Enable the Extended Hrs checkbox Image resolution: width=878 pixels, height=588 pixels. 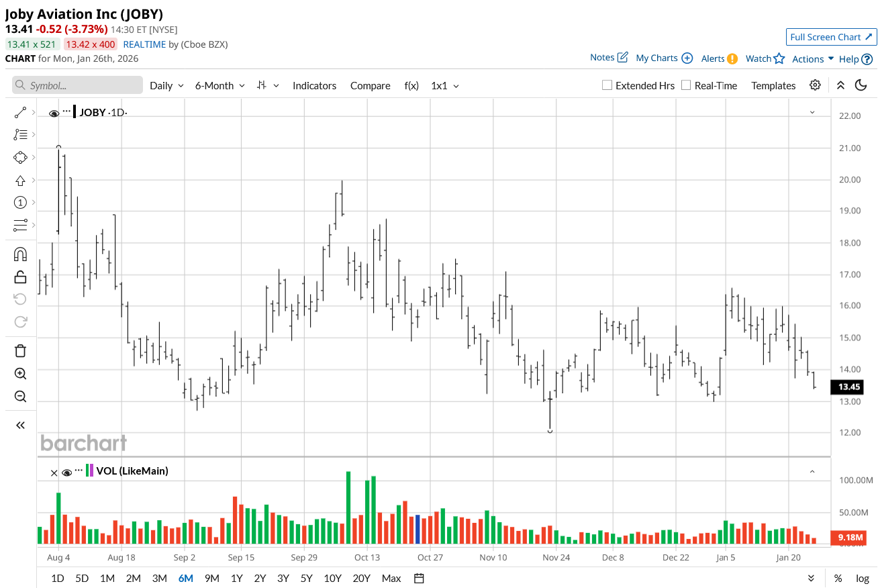tap(607, 85)
